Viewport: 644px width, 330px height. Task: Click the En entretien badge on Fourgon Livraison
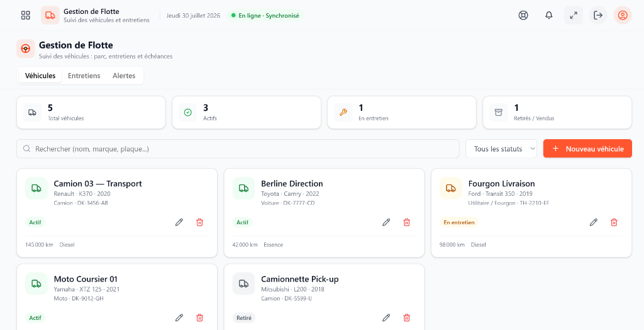[x=459, y=222]
